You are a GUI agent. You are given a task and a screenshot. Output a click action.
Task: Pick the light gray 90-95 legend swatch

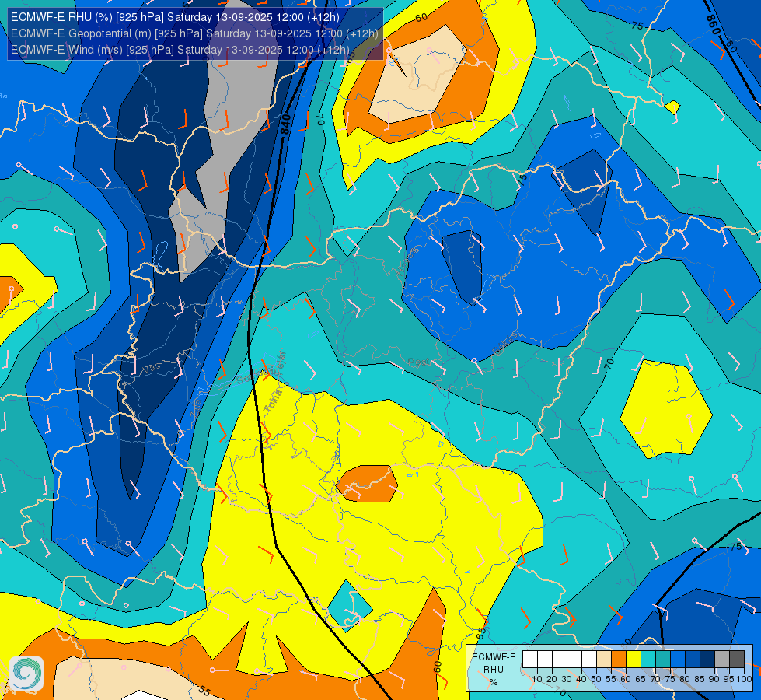pos(722,660)
